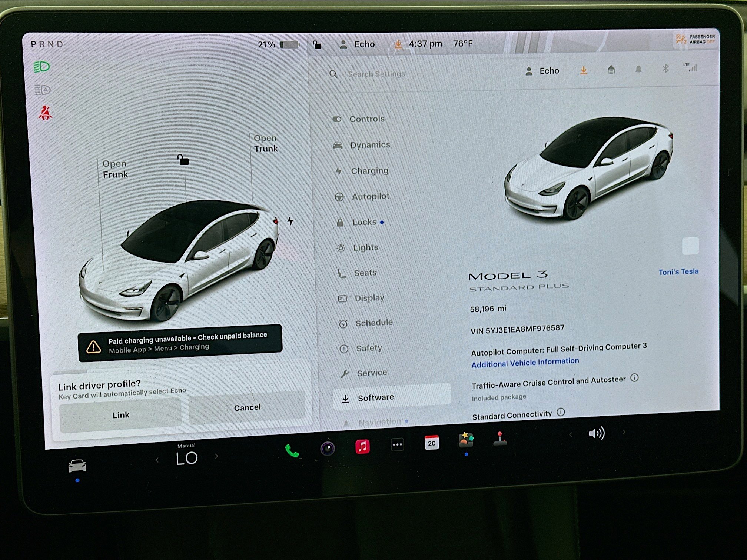Image resolution: width=747 pixels, height=560 pixels.
Task: Open the Music app in the dock
Action: tap(363, 446)
